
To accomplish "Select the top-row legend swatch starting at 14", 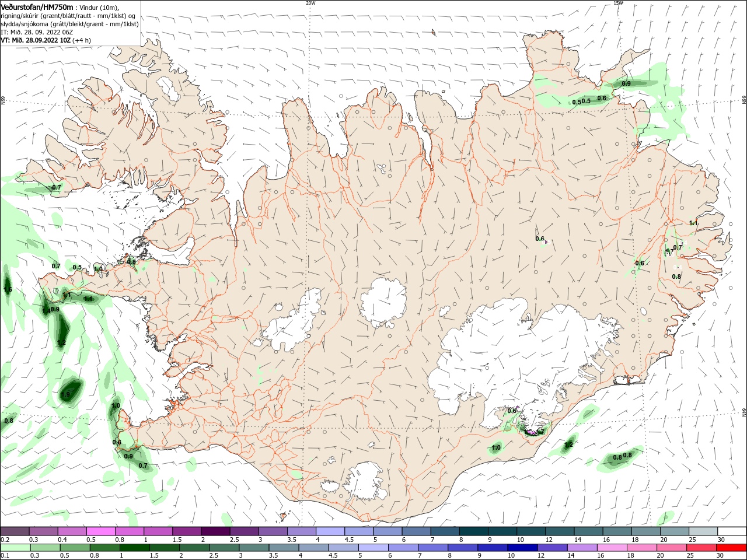I will [589, 531].
